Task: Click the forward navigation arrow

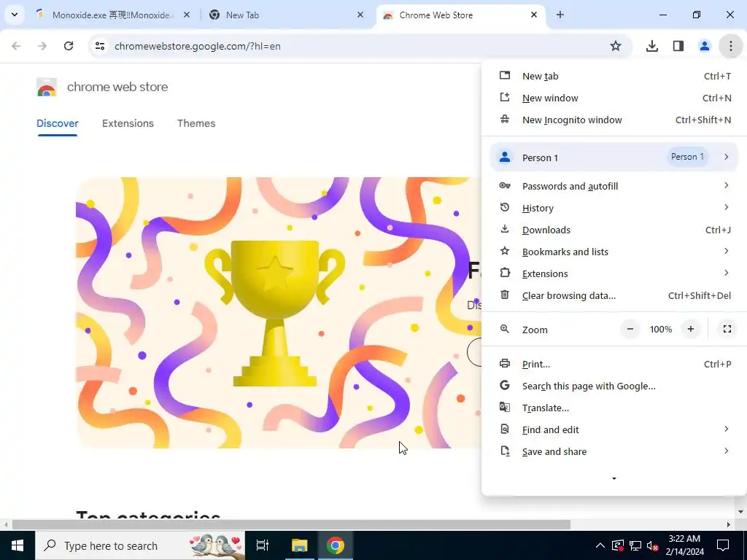Action: coord(42,46)
